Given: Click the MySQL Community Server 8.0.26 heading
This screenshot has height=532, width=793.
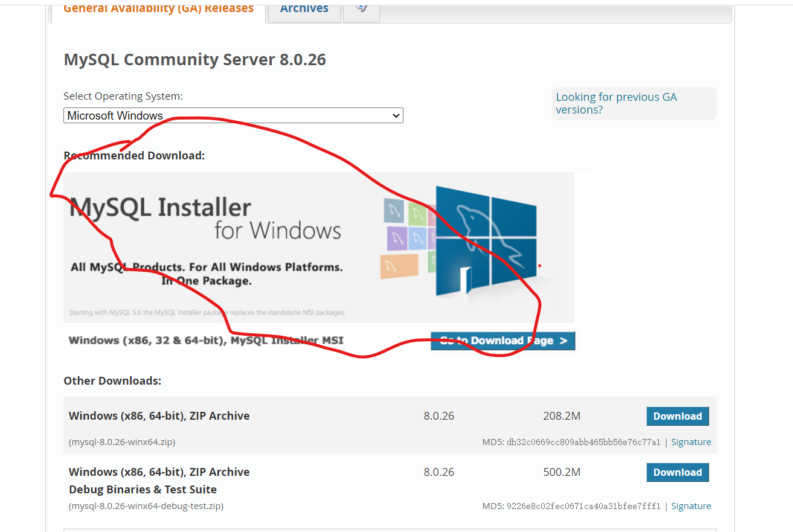Looking at the screenshot, I should tap(194, 60).
